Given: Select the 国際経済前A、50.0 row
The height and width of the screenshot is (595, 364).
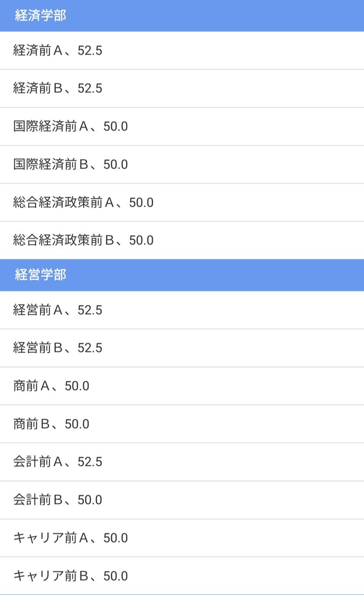Looking at the screenshot, I should coord(182,126).
